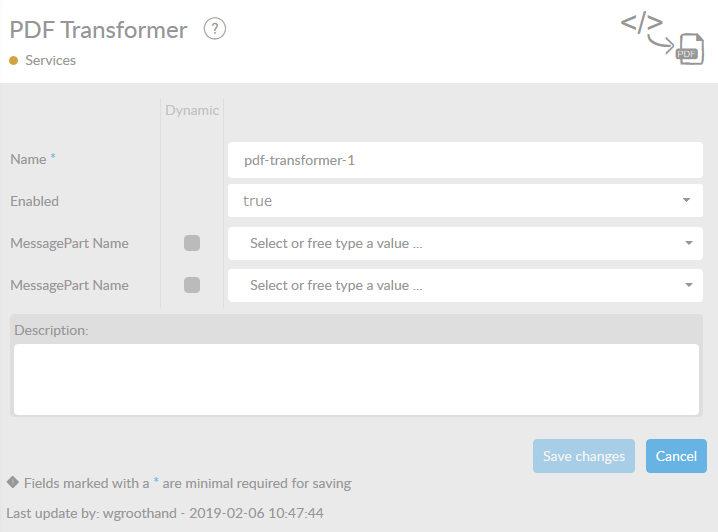Expand the second MessagePart Name dropdown arrow
718x532 pixels.
(x=688, y=285)
